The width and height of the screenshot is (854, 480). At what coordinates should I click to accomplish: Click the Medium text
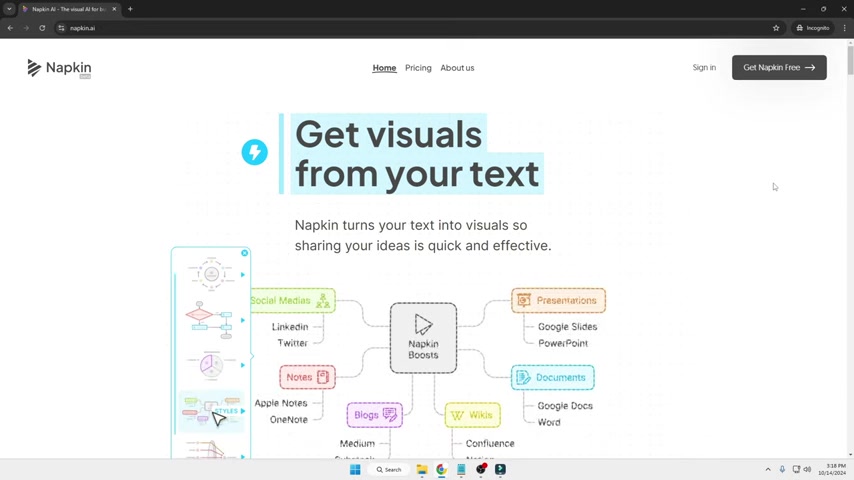(357, 443)
